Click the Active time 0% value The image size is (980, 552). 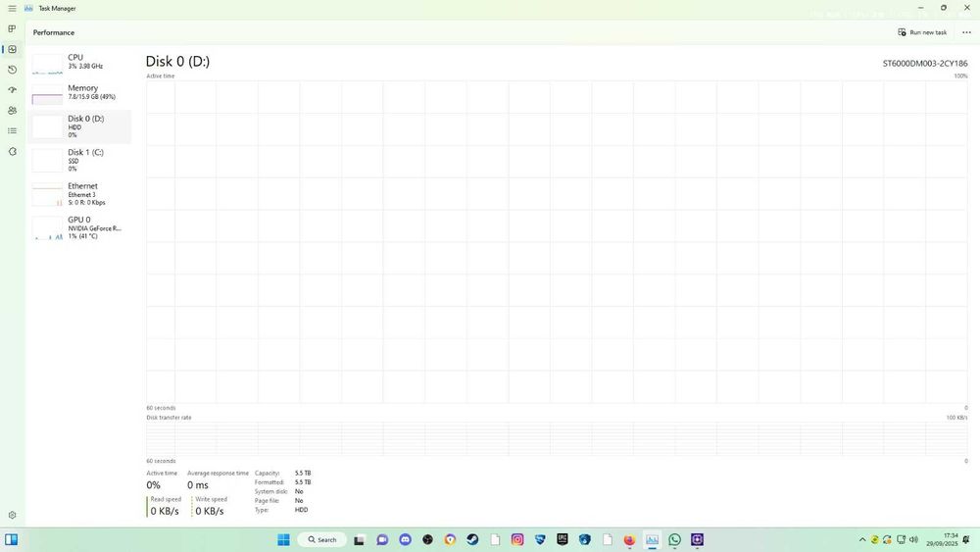(153, 485)
